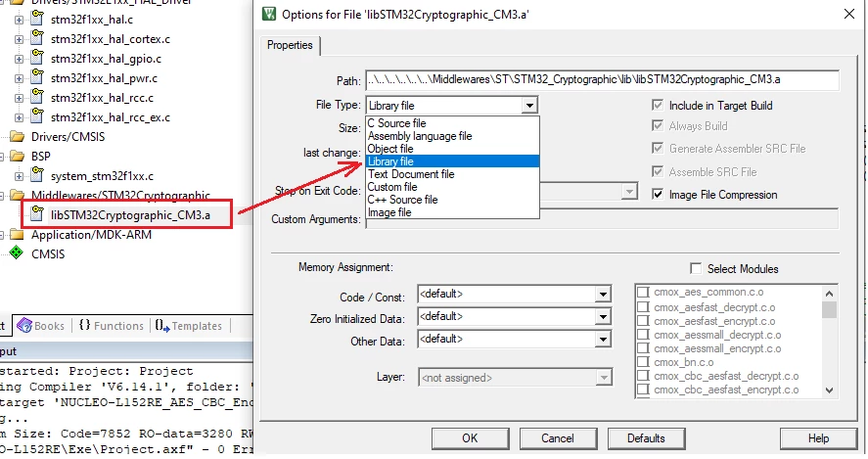Select Library file option in list
The height and width of the screenshot is (459, 868).
coord(452,161)
